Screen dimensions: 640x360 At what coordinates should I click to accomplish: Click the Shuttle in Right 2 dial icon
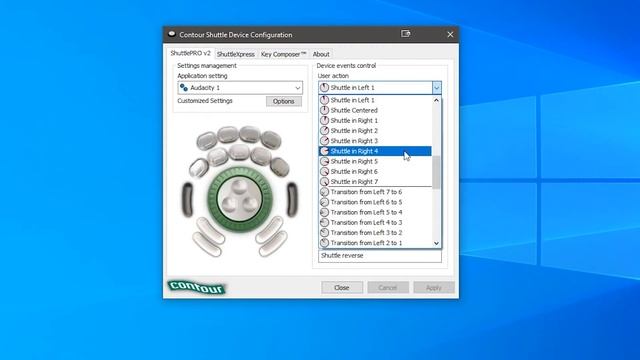324,131
